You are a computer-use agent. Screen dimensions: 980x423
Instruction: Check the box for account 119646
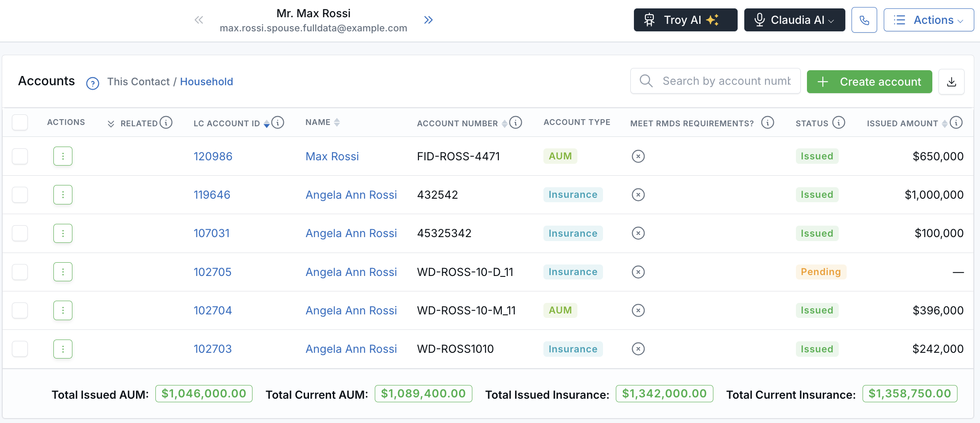point(20,195)
